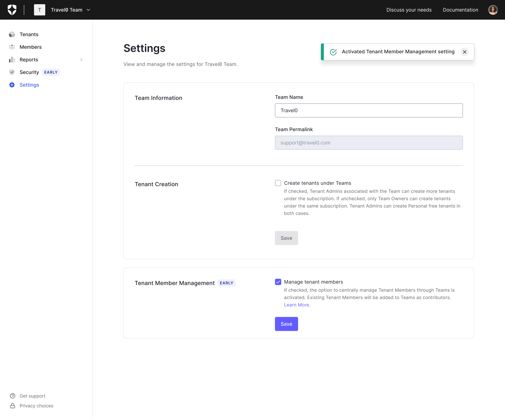Click the Get support help icon

coord(12,396)
